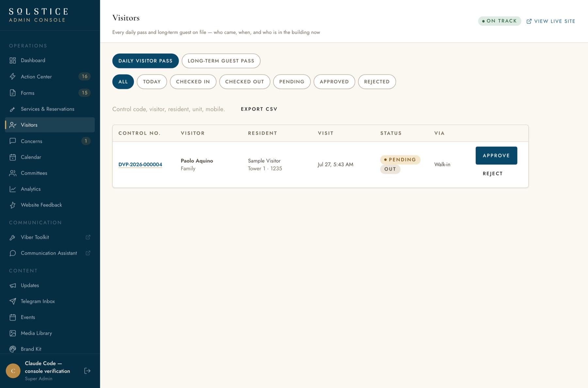The image size is (588, 388).
Task: Approve Paolo Aquino's visitor pass
Action: coord(496,156)
